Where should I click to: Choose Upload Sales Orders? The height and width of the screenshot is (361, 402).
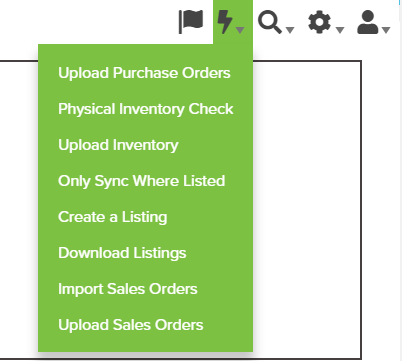tap(131, 325)
